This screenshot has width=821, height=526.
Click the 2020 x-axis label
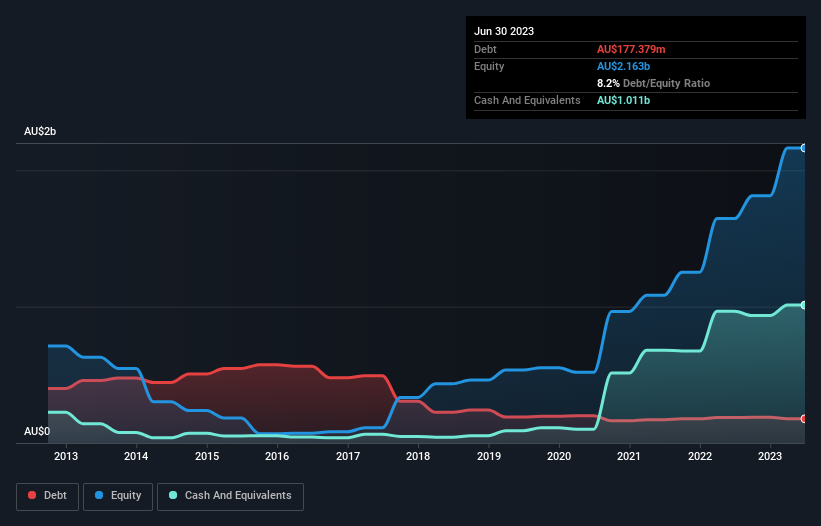(x=559, y=456)
